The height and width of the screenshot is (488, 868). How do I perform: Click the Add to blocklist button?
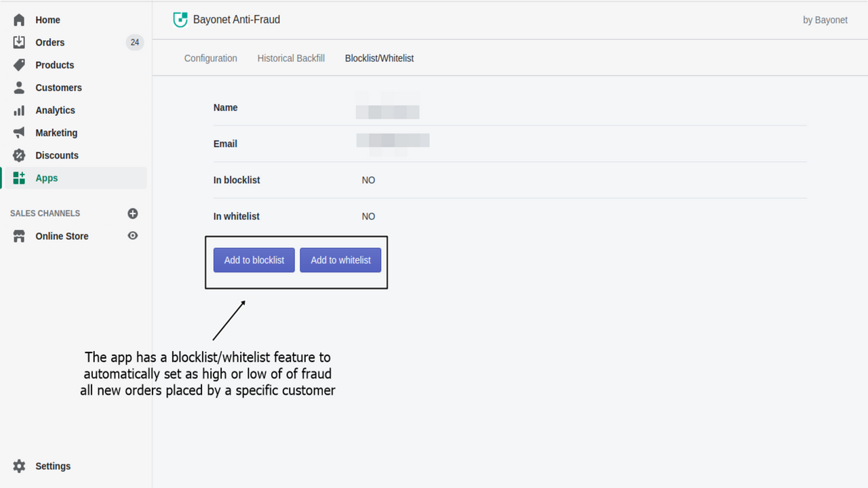pyautogui.click(x=254, y=260)
